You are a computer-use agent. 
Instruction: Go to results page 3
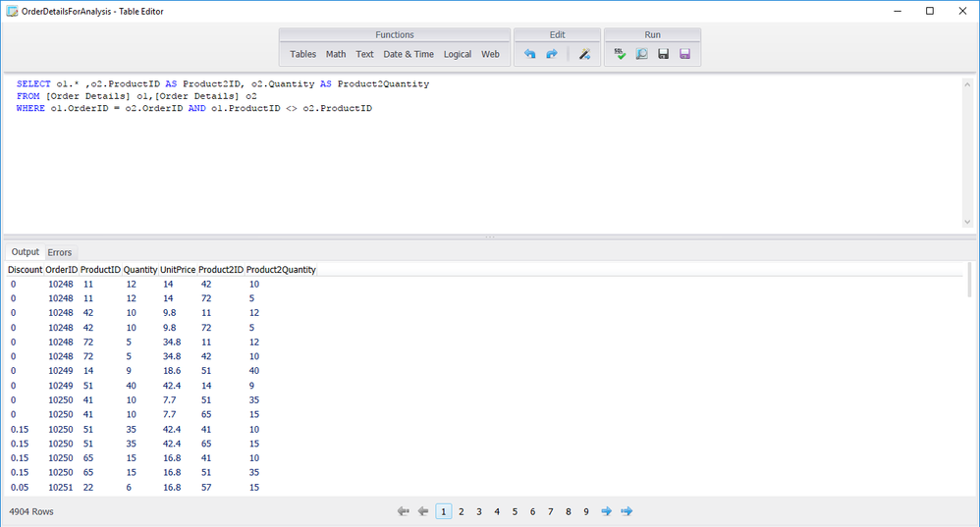pyautogui.click(x=479, y=511)
